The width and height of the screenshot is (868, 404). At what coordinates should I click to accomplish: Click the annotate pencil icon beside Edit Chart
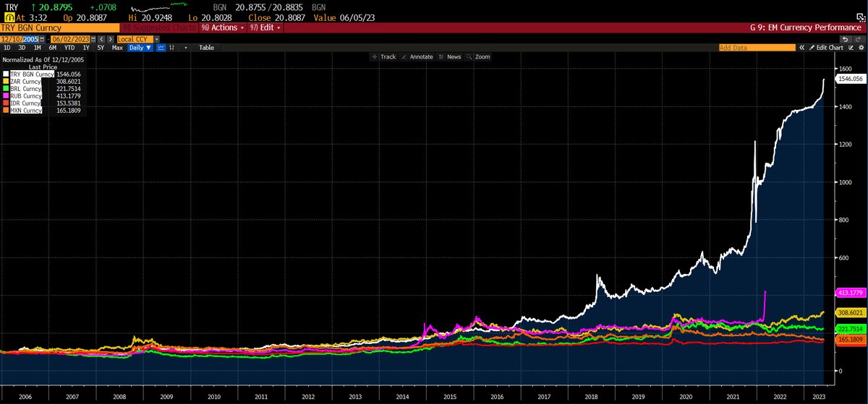851,48
